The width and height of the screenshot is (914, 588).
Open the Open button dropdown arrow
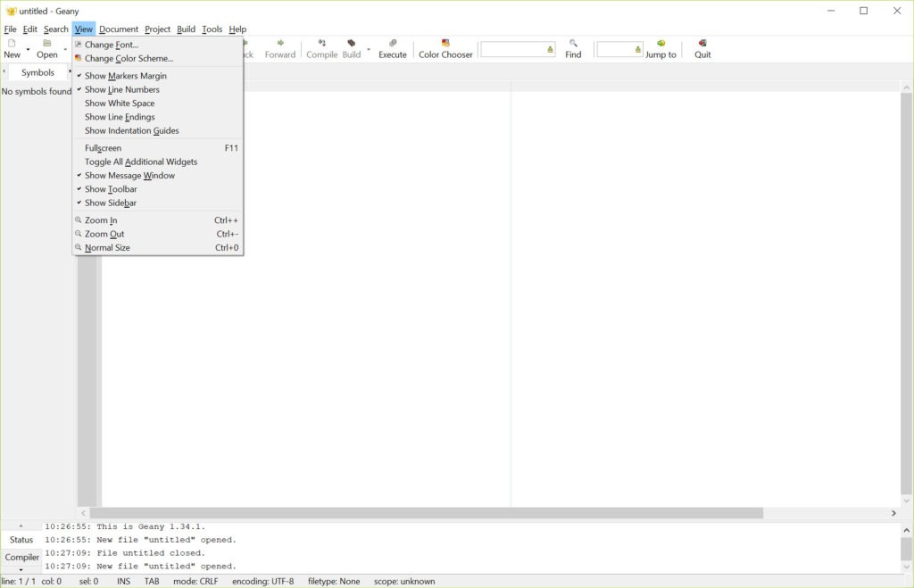pyautogui.click(x=65, y=50)
